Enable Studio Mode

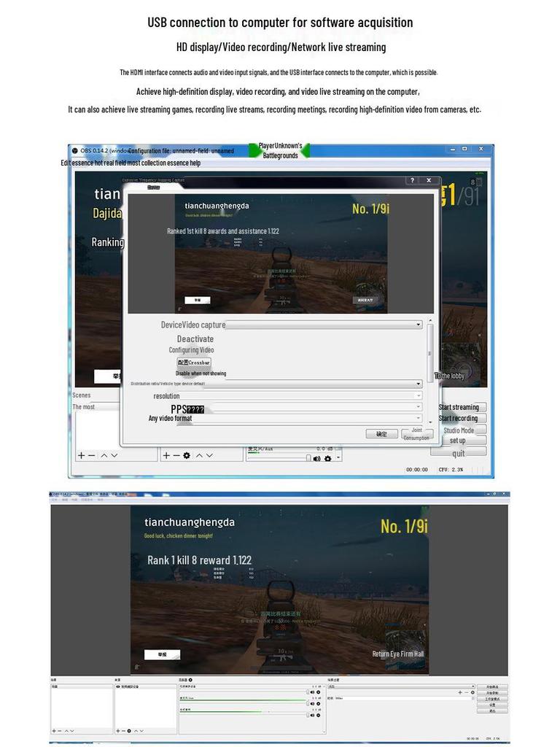(459, 430)
